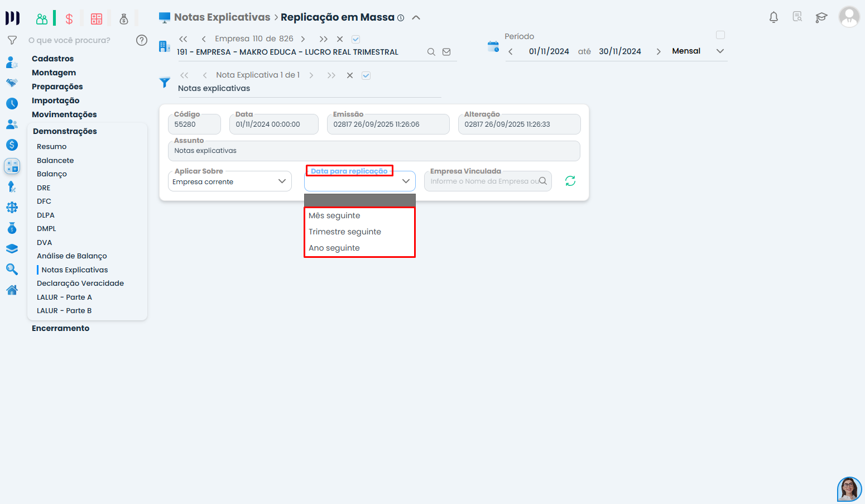Click the money bag icon in the top bar

click(x=124, y=19)
